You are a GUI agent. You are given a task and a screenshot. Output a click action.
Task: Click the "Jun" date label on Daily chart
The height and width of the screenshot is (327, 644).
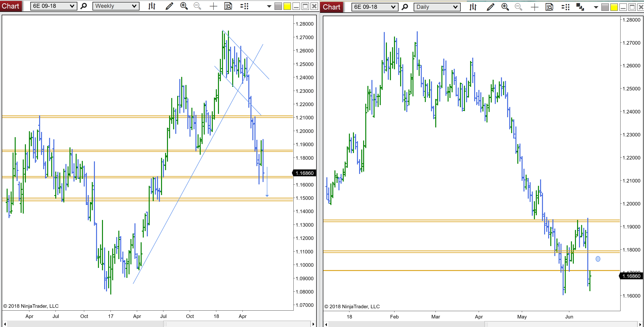click(569, 317)
